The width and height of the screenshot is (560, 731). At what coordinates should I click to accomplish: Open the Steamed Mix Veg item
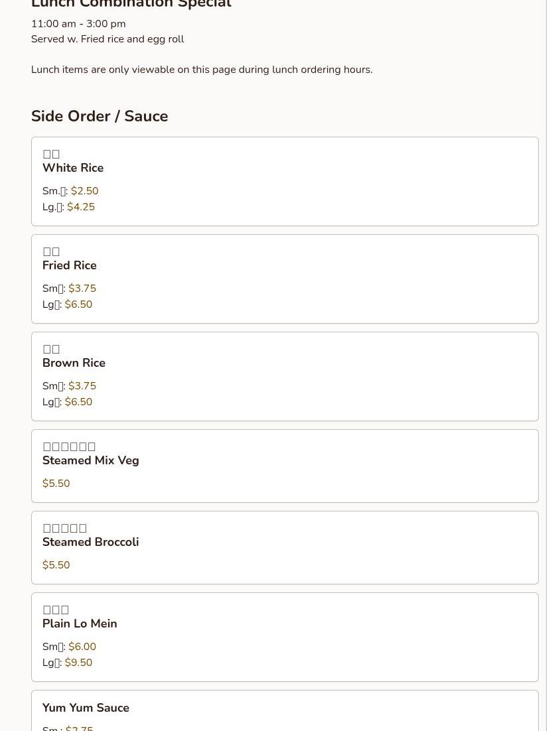90,460
